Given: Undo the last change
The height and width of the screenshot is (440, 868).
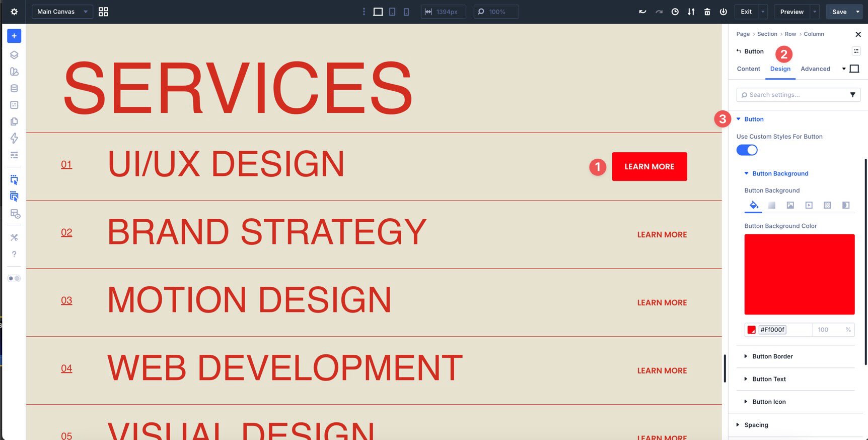Looking at the screenshot, I should (642, 12).
